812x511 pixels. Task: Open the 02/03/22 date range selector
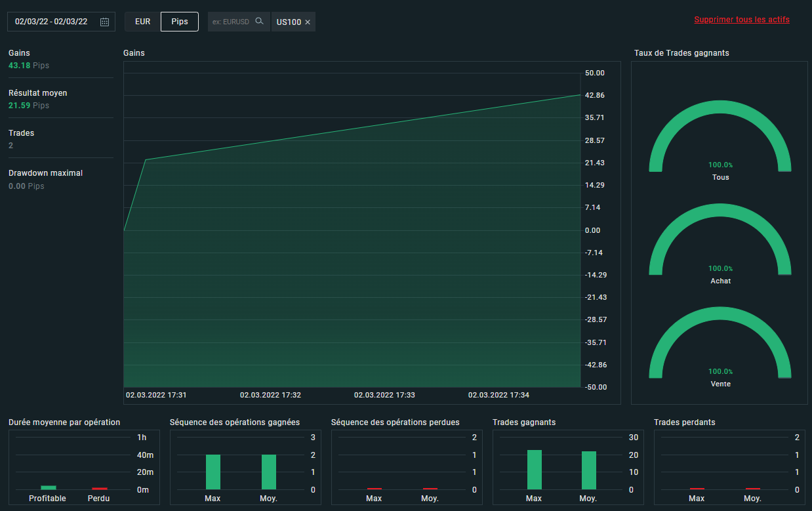(51, 22)
